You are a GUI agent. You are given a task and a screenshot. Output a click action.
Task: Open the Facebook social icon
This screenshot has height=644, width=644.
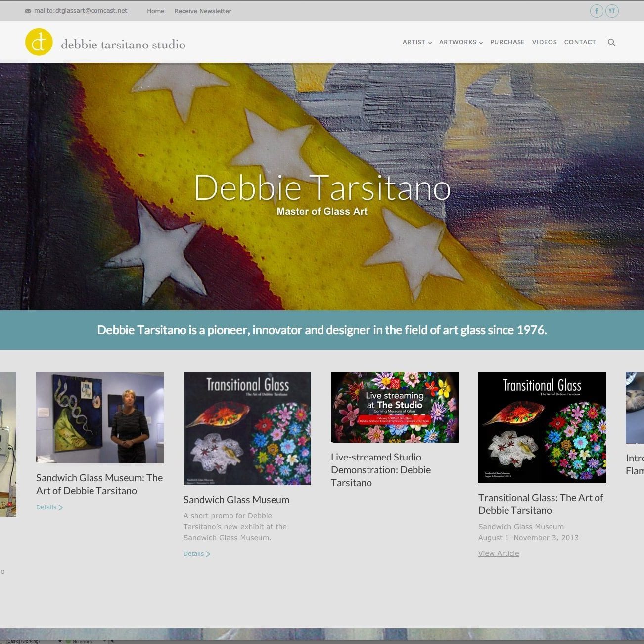[597, 11]
